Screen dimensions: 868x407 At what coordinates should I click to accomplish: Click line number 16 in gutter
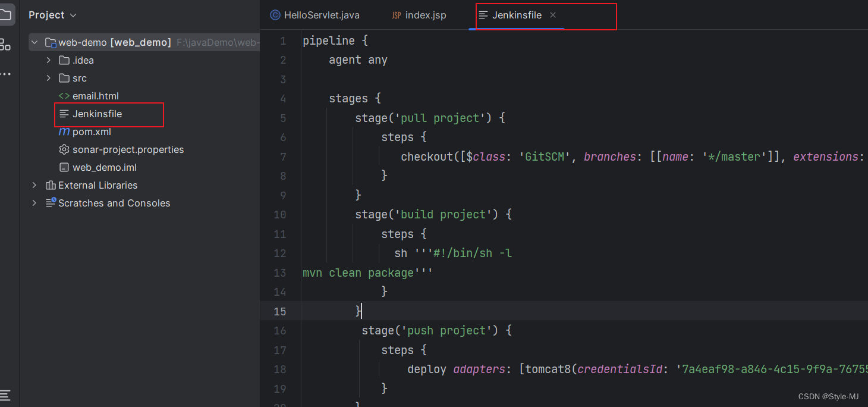pyautogui.click(x=279, y=330)
